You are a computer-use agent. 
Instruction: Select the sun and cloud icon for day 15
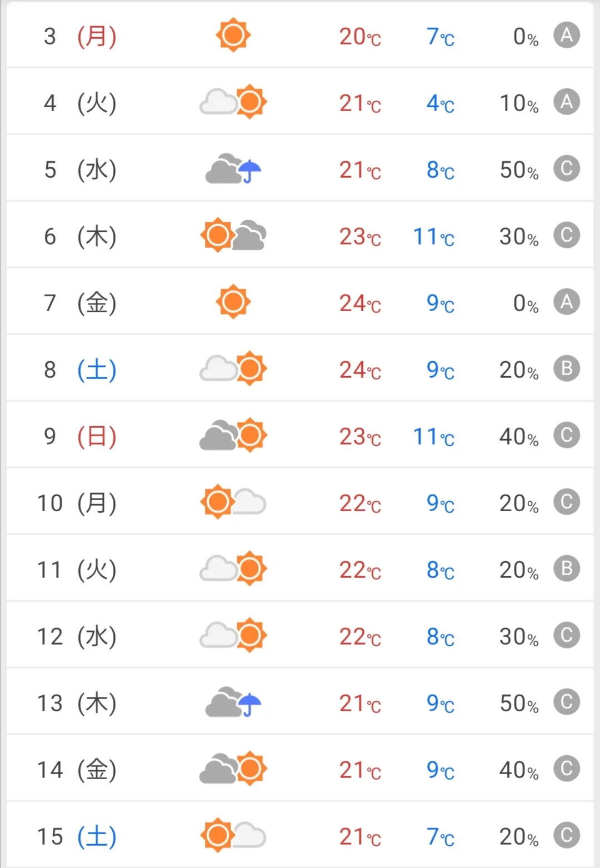click(x=233, y=835)
